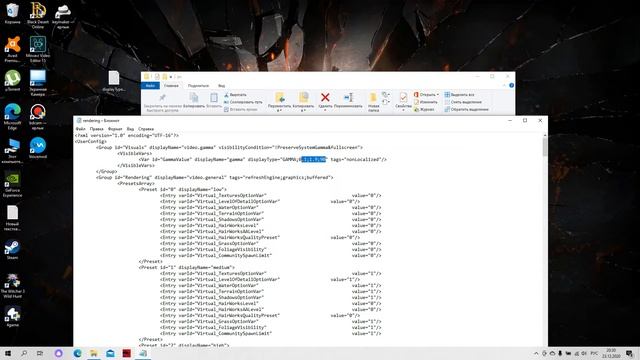Click the Copy icon in Explorer ribbon
640x360 pixels.
(x=194, y=97)
